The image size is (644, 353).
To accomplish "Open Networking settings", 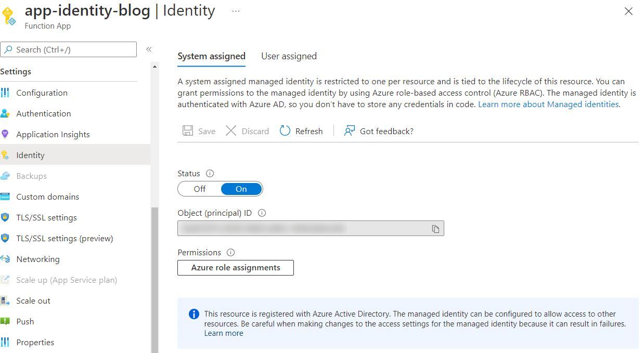I will 39,259.
